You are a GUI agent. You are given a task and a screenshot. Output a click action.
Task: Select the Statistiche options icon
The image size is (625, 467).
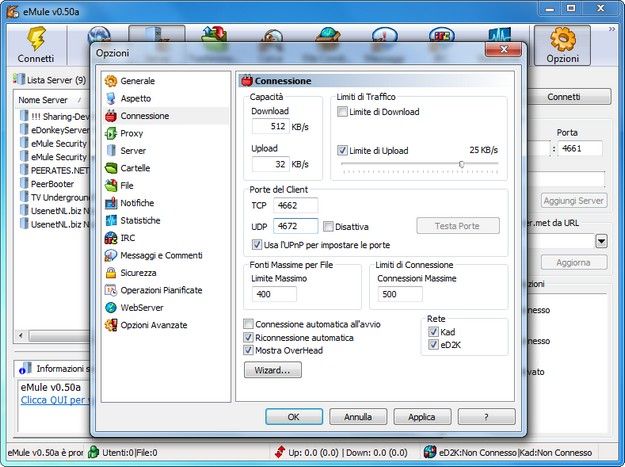tap(111, 220)
